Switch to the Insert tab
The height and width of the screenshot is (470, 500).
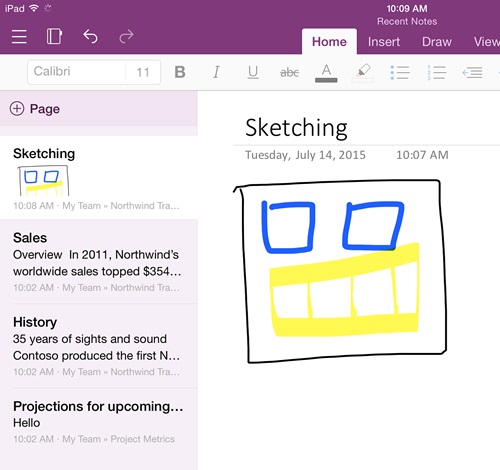click(x=384, y=42)
